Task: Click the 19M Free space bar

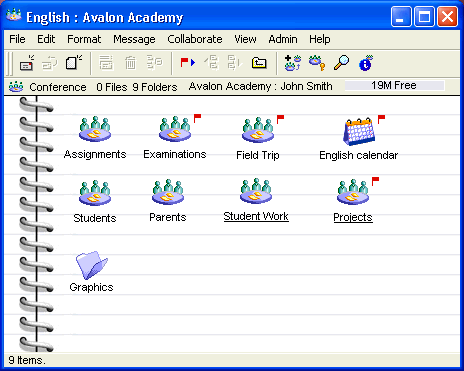Action: click(394, 86)
